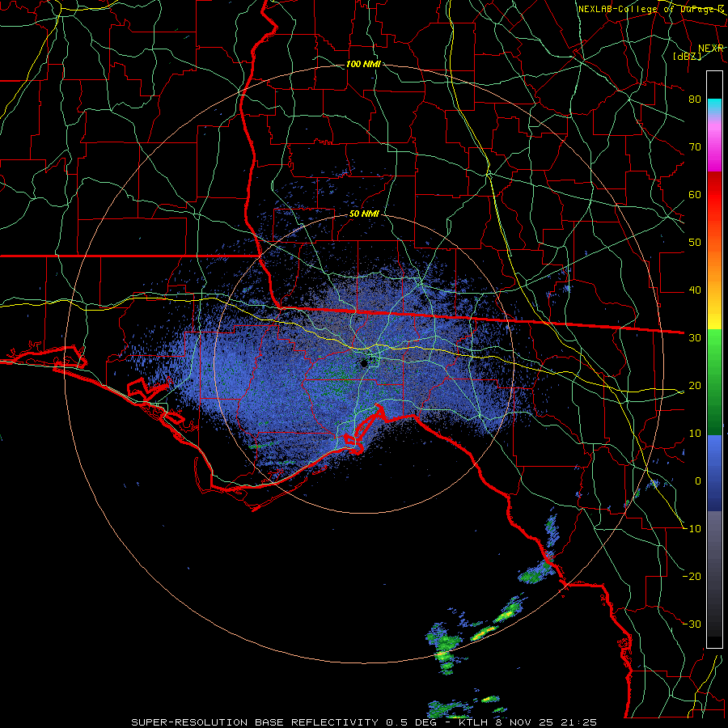
Task: Click the -10 value on the dBZ scale
Action: (692, 528)
